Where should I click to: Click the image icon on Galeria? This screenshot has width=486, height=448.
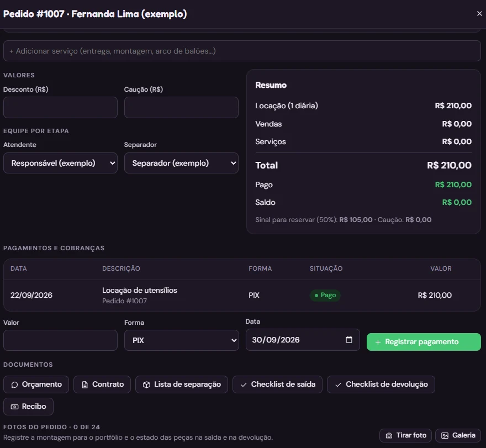445,436
